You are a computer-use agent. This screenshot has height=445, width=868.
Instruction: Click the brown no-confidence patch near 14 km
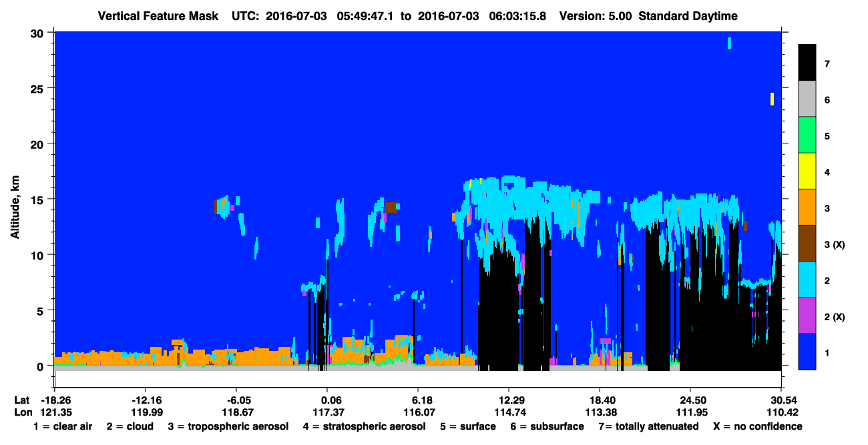pyautogui.click(x=391, y=207)
